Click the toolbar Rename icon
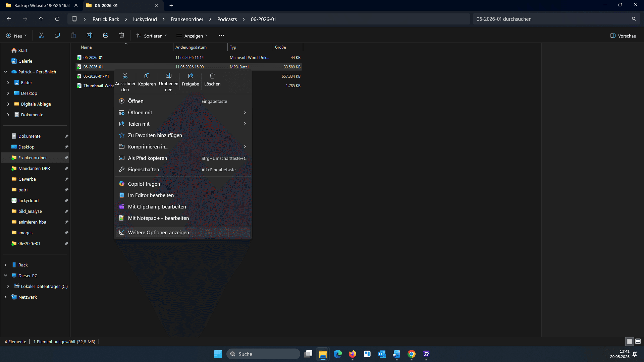Viewport: 644px width, 362px height. [90, 36]
